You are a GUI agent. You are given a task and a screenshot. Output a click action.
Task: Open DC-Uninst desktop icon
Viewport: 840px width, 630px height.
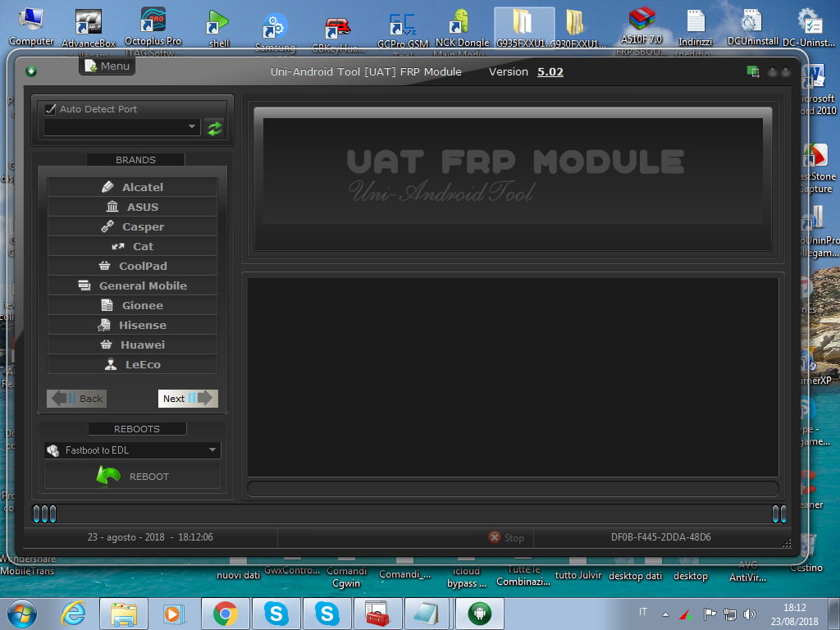(809, 28)
